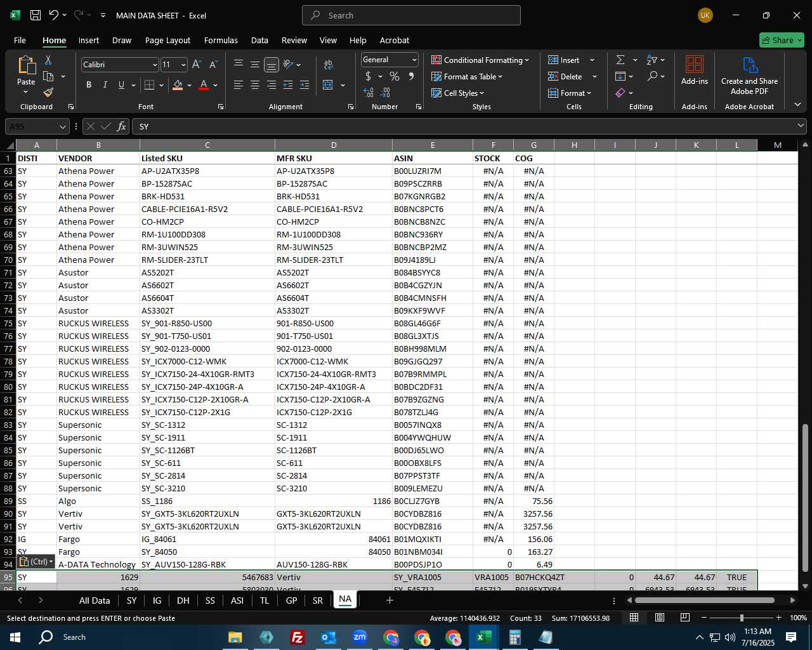This screenshot has width=812, height=650.
Task: Switch to Page Layout view icon
Action: click(x=660, y=617)
